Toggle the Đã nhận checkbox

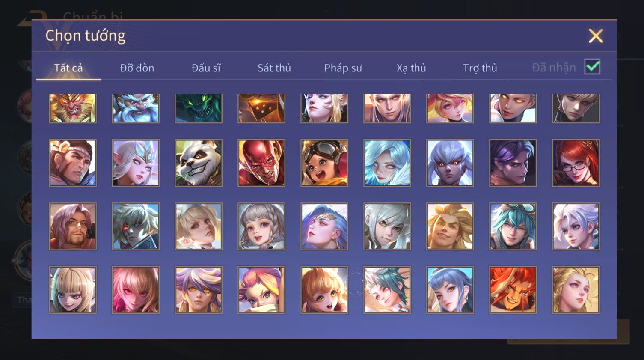[x=592, y=67]
